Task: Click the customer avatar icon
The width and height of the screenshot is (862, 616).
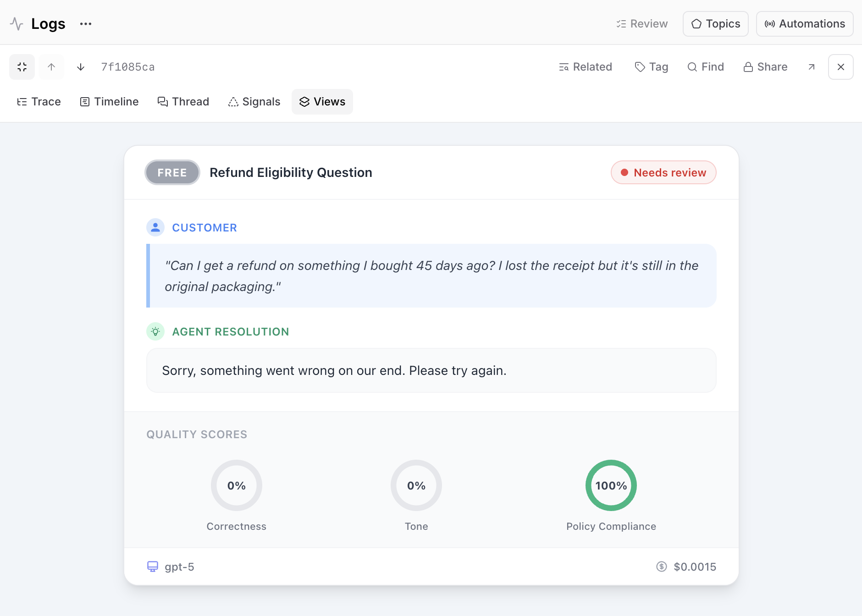Action: coord(155,227)
